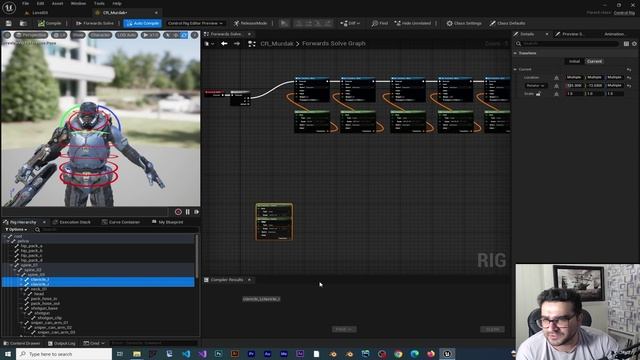The width and height of the screenshot is (640, 360).
Task: Open the Rotator type dropdown
Action: [536, 85]
